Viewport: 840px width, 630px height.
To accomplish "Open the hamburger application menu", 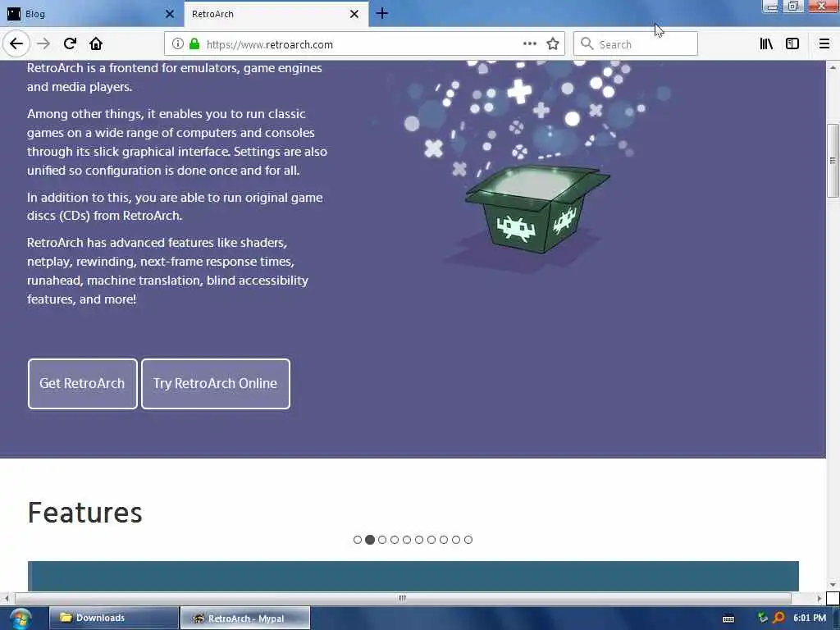I will tap(824, 44).
